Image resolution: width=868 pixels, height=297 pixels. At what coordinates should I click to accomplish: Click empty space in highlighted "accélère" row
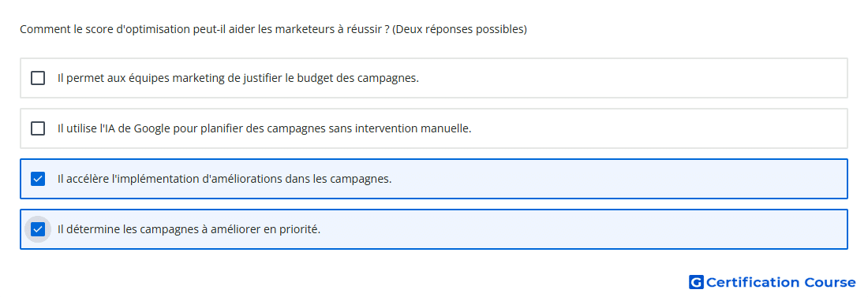[x=620, y=179]
